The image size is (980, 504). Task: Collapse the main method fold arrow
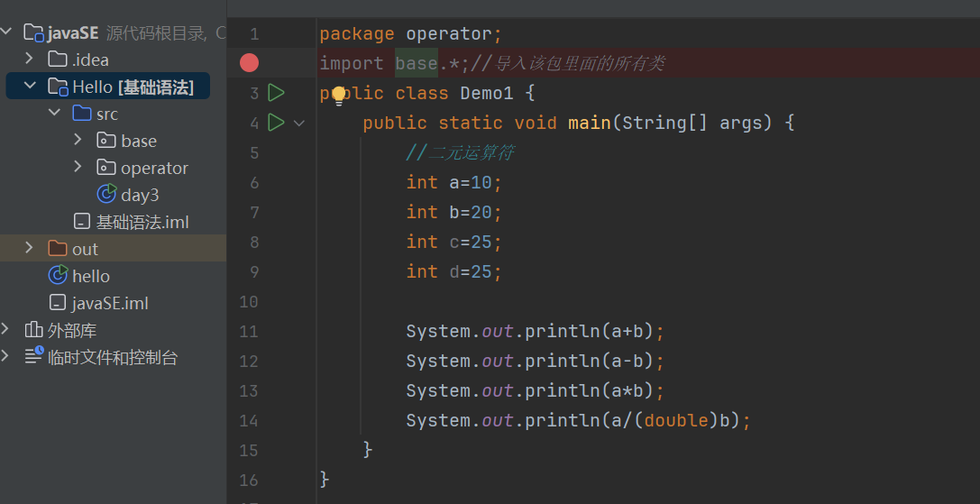pyautogui.click(x=299, y=124)
